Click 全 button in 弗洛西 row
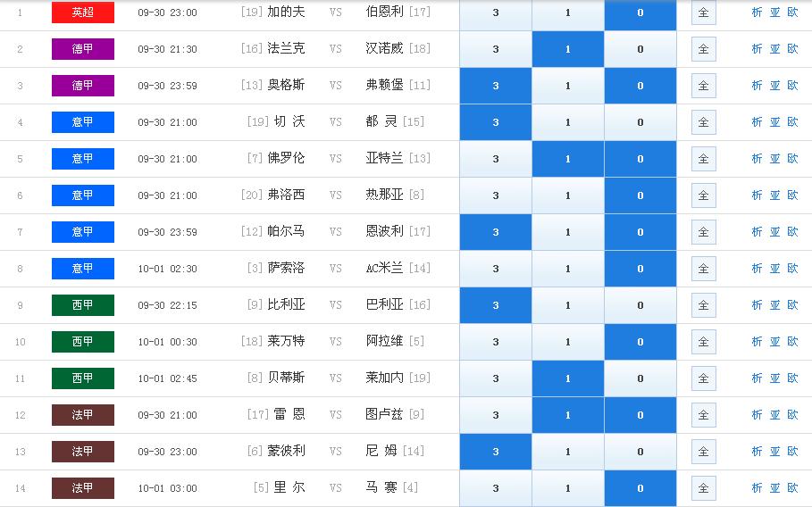This screenshot has height=507, width=812. point(704,195)
